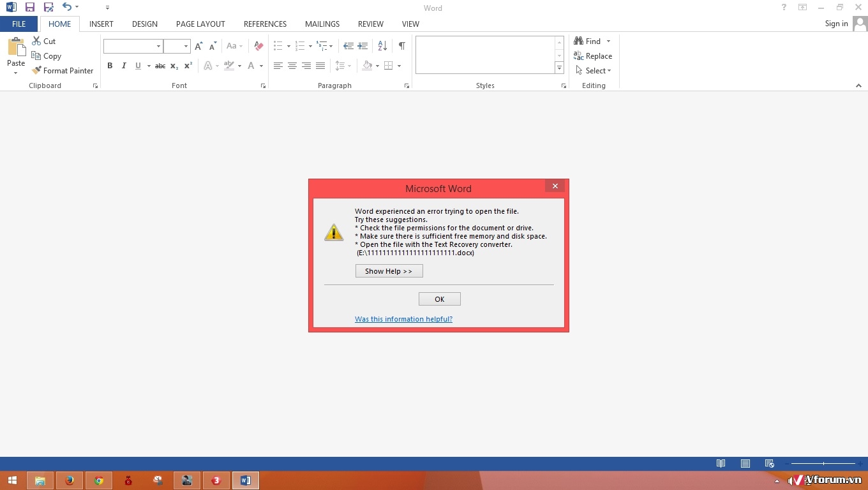The height and width of the screenshot is (490, 868).
Task: Click the Multilevel List icon
Action: [322, 46]
